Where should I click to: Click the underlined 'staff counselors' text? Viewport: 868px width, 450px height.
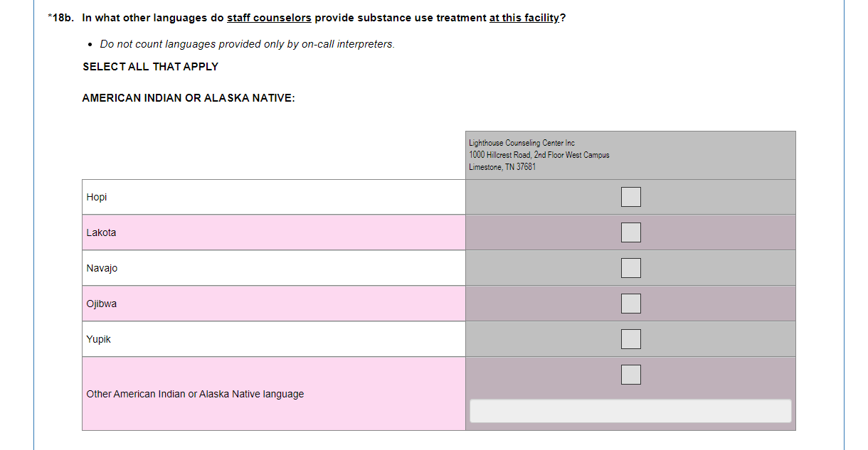[x=269, y=18]
